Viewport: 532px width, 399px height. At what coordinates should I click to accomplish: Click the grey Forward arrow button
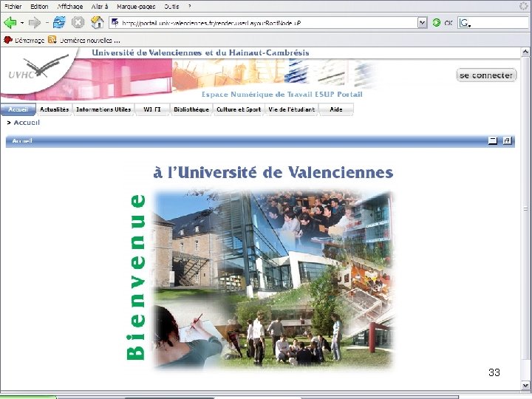click(35, 23)
